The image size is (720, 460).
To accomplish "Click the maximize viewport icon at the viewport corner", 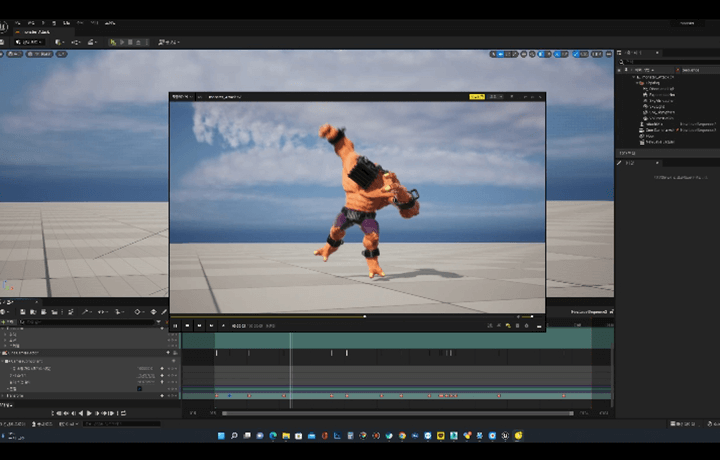I will pyautogui.click(x=609, y=54).
